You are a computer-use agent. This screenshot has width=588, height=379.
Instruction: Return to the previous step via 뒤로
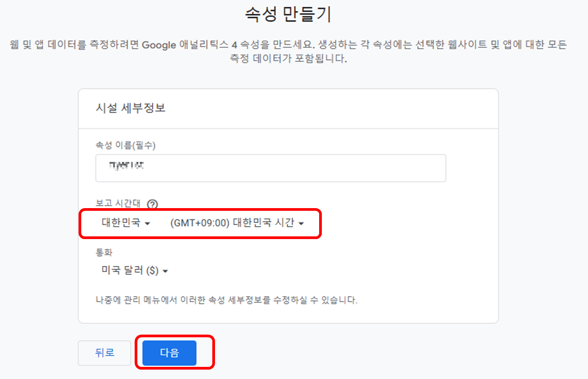(x=104, y=353)
